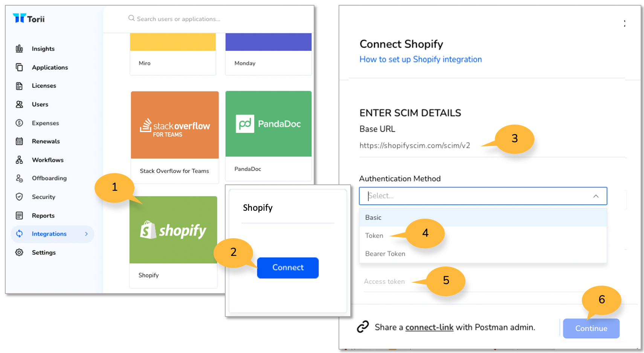Open the Monday integration card

pos(269,54)
